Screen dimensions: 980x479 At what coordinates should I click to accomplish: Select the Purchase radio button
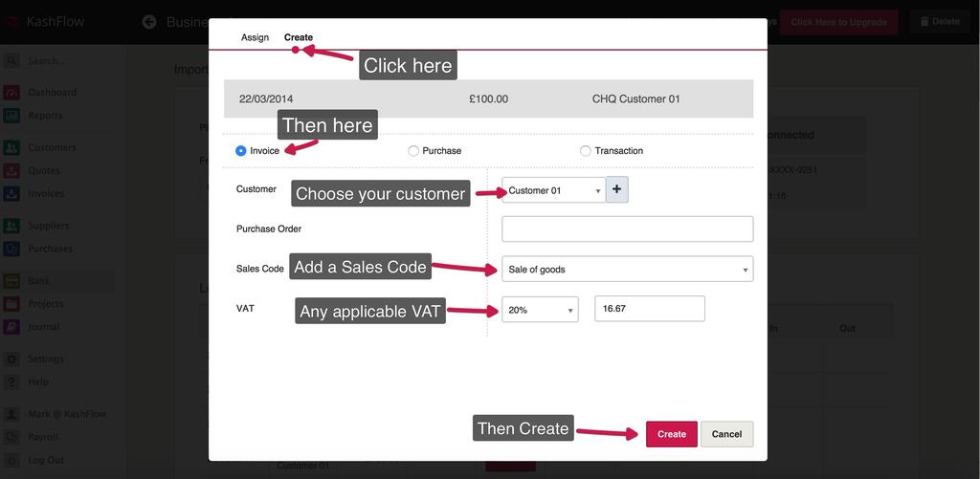tap(413, 151)
